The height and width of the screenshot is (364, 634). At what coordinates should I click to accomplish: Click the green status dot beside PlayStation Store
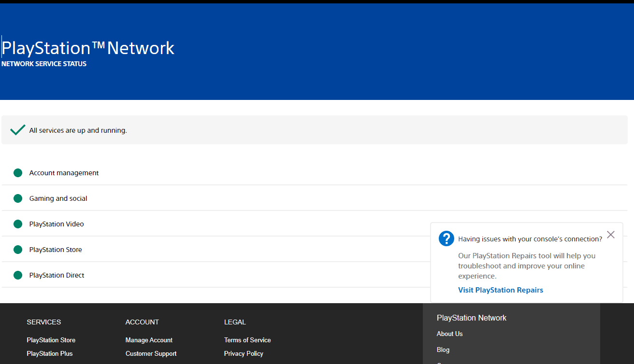18,250
